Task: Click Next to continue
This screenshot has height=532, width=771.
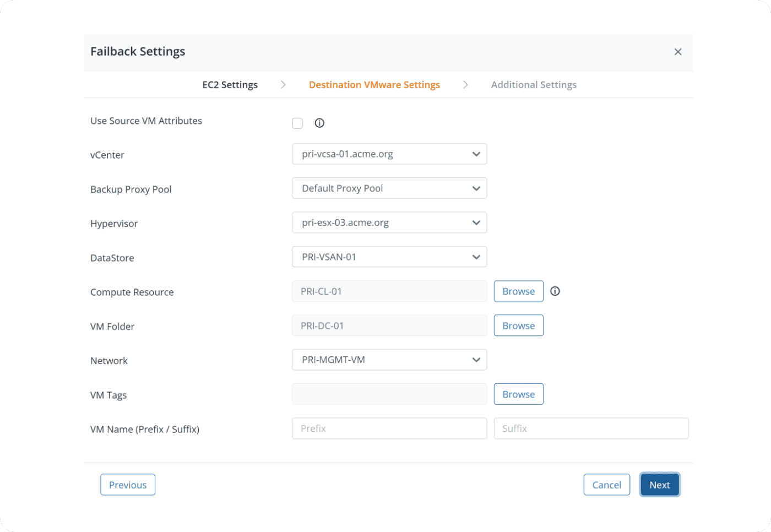Action: (659, 485)
